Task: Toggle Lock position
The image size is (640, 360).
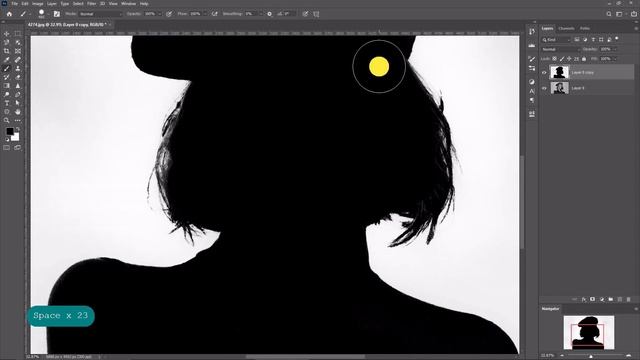Action: click(x=569, y=59)
